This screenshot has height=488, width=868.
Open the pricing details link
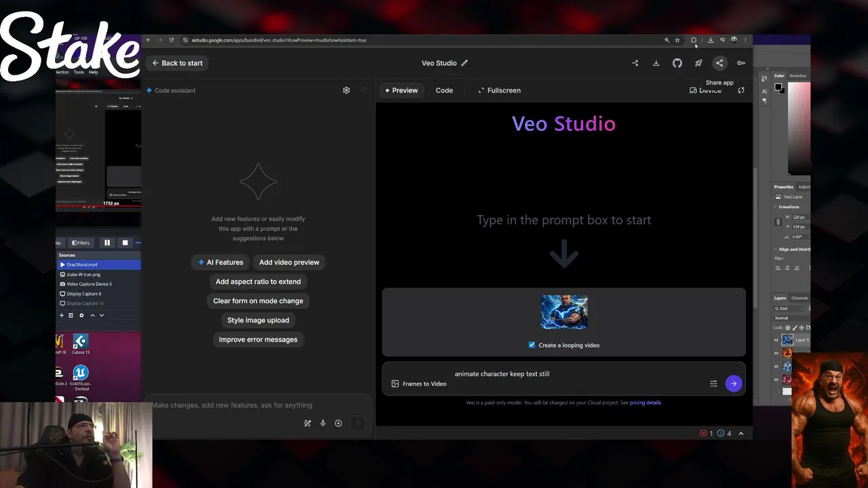[645, 403]
